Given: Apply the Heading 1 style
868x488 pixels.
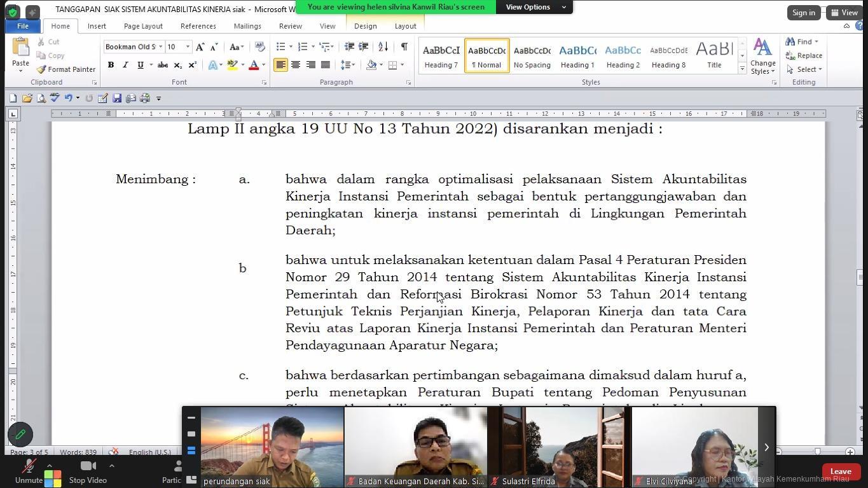Looking at the screenshot, I should (577, 55).
